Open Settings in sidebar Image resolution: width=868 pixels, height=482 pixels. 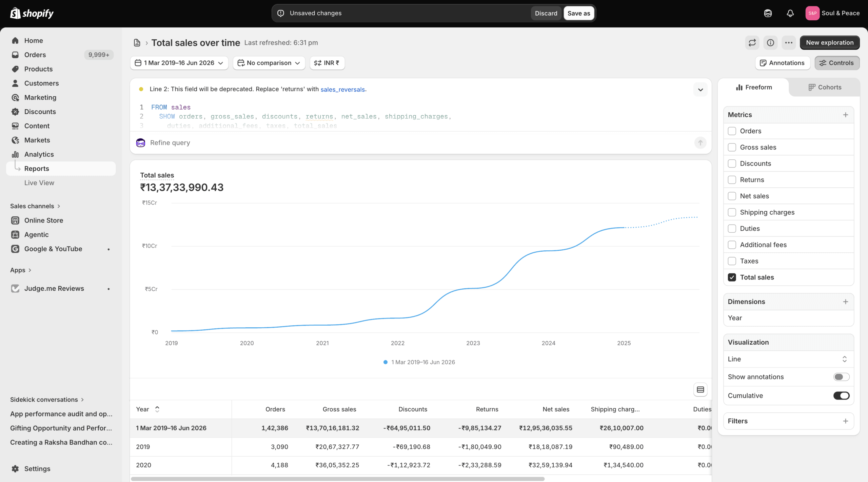point(61,469)
